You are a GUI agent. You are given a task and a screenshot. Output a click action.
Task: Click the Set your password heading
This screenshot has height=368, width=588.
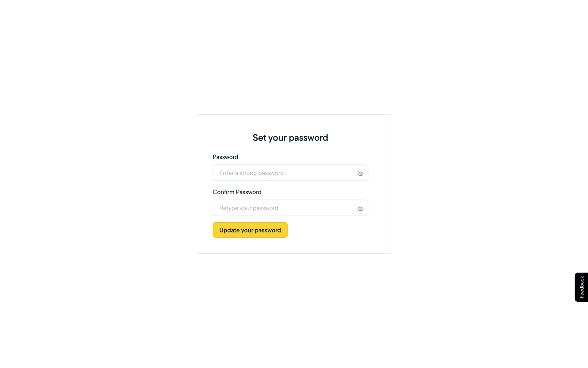(290, 138)
